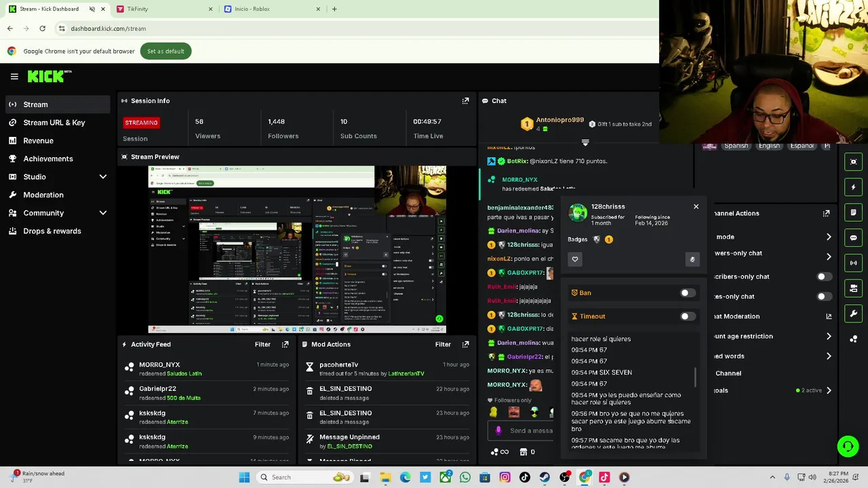Toggle the Ban switch for 128chrisss

[x=688, y=293]
